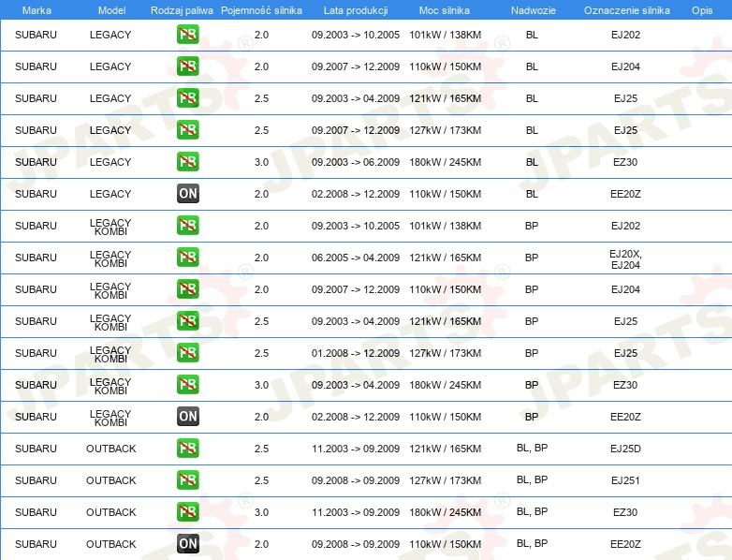Click petrol icon in Legacy Kombi EJ20X, EJ204 row

click(x=187, y=257)
